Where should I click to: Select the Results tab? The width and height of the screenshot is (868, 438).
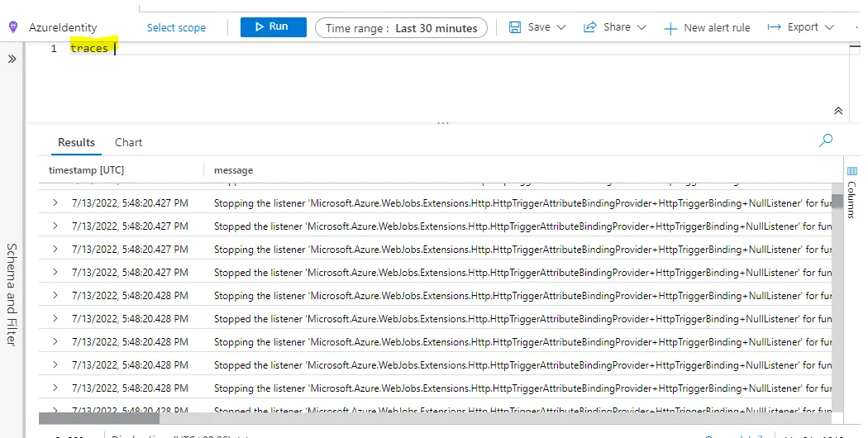click(x=76, y=142)
